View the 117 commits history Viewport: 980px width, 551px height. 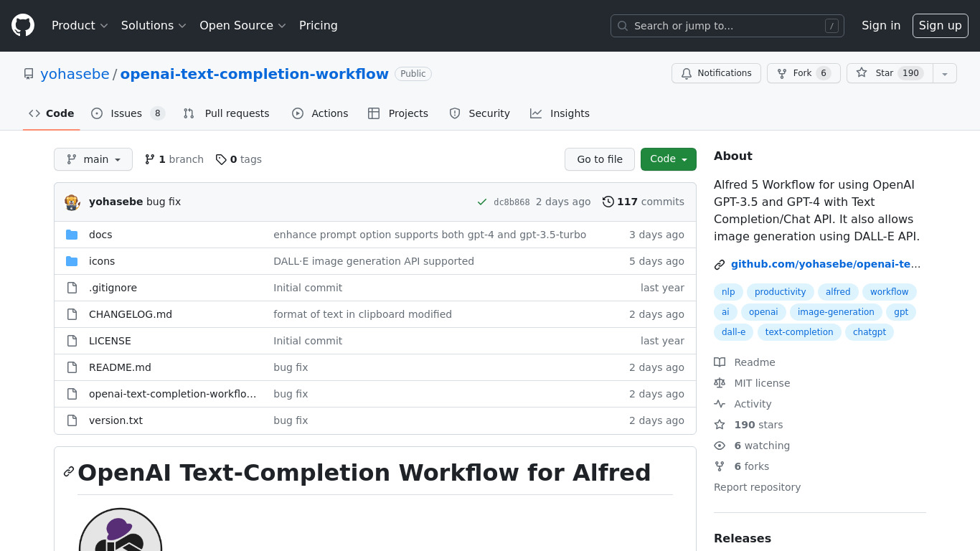[644, 202]
